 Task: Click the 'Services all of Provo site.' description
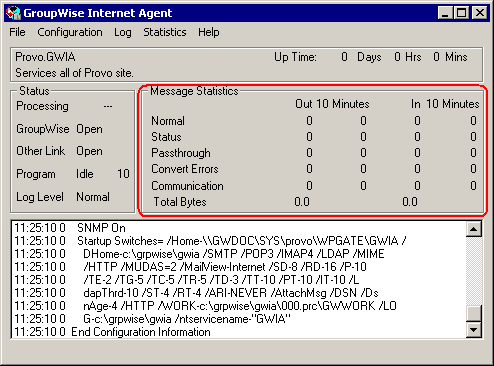coord(74,73)
